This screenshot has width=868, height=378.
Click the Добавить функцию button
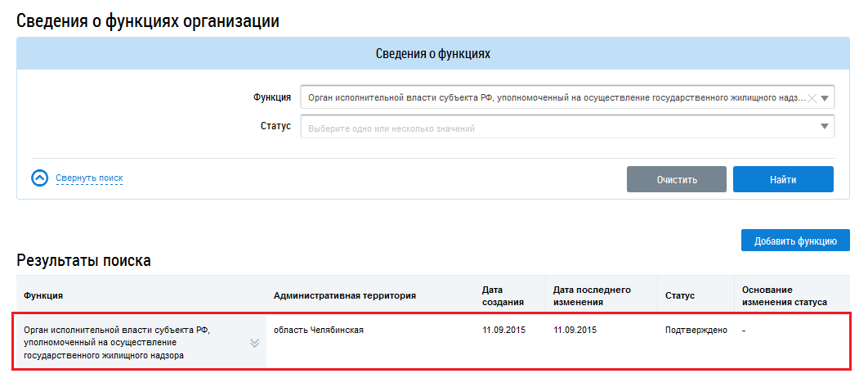pyautogui.click(x=794, y=241)
